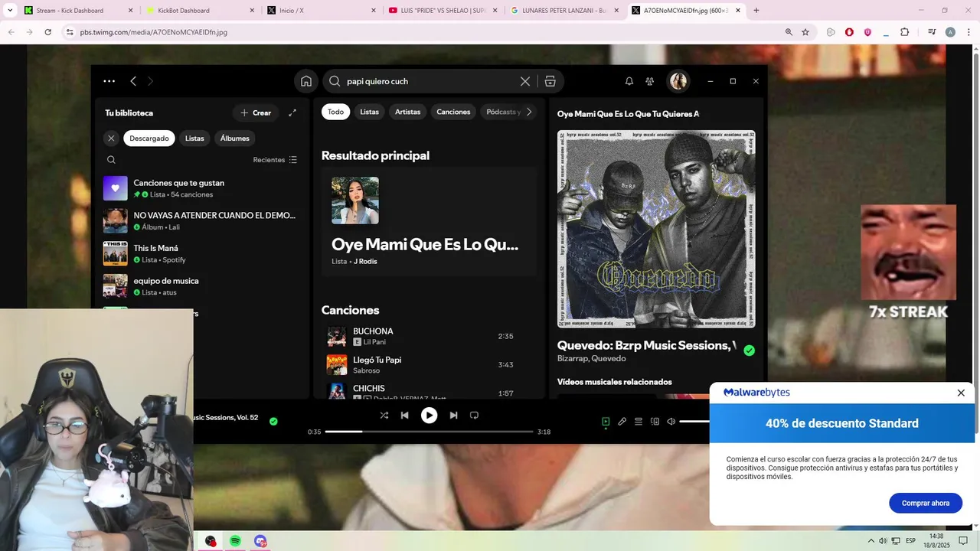The height and width of the screenshot is (551, 980).
Task: Open Spotify friend activity icon
Action: 650,81
